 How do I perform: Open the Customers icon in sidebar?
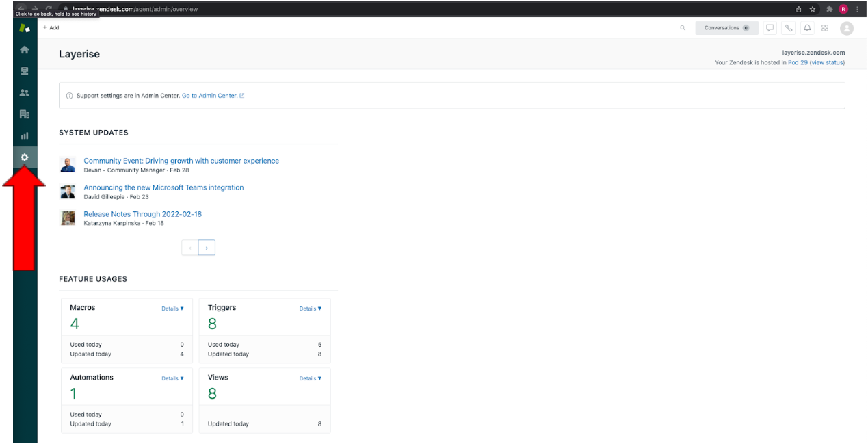coord(25,92)
